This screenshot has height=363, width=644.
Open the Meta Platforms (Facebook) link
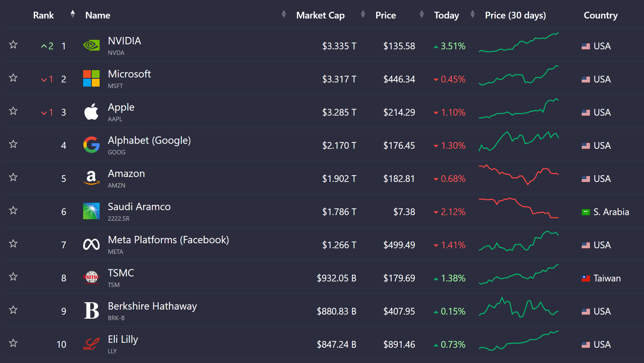[x=168, y=240]
